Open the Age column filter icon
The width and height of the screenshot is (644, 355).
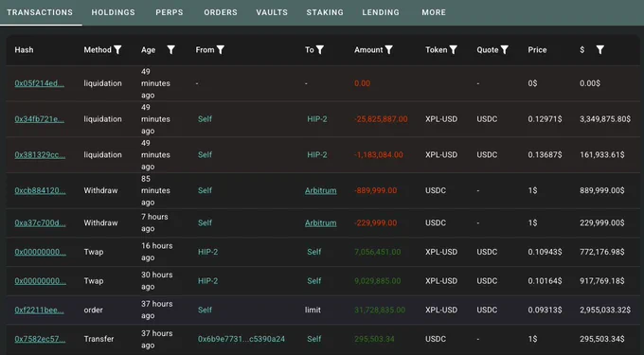coord(170,49)
